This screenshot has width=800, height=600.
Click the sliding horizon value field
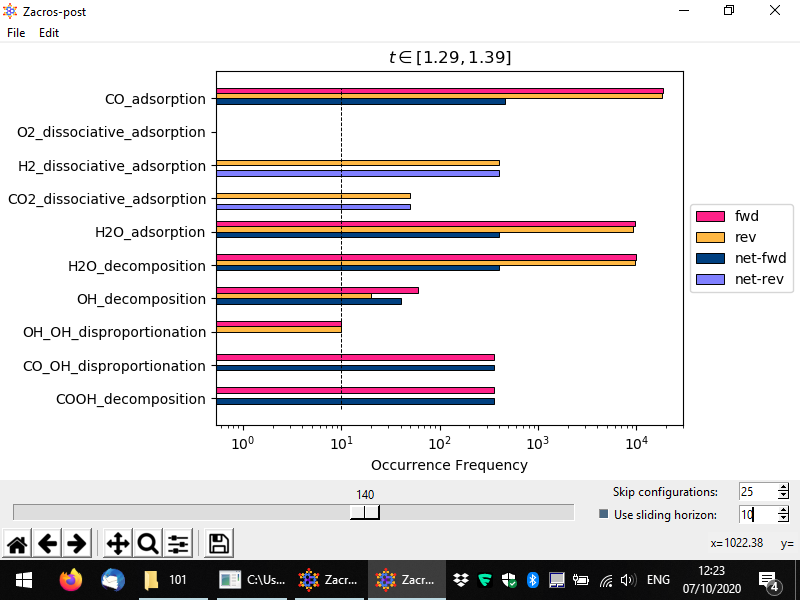pos(755,514)
